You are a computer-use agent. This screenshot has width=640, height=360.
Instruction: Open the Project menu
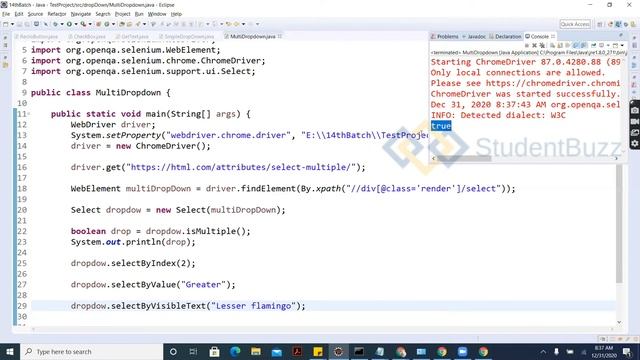[x=122, y=14]
